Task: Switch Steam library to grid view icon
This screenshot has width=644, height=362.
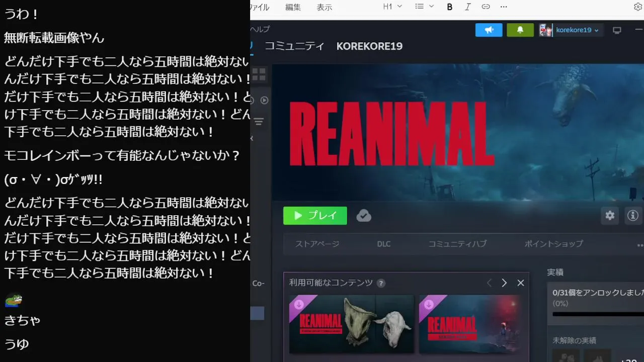Action: click(259, 75)
